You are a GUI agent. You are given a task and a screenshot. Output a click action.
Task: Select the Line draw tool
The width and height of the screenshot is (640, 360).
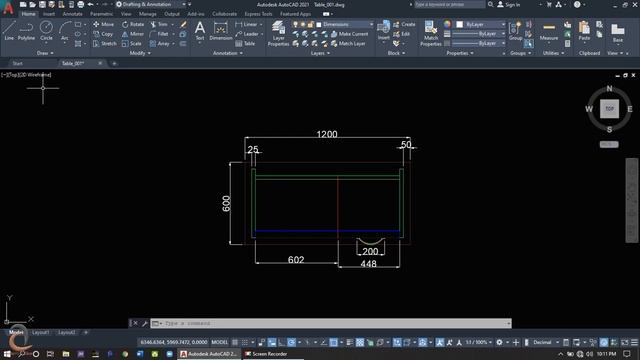point(9,31)
